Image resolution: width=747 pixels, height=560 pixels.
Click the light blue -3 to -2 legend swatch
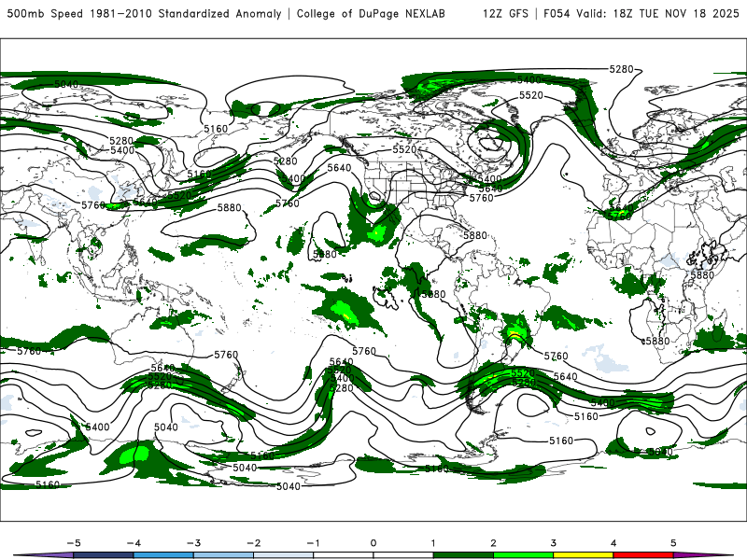[223, 555]
